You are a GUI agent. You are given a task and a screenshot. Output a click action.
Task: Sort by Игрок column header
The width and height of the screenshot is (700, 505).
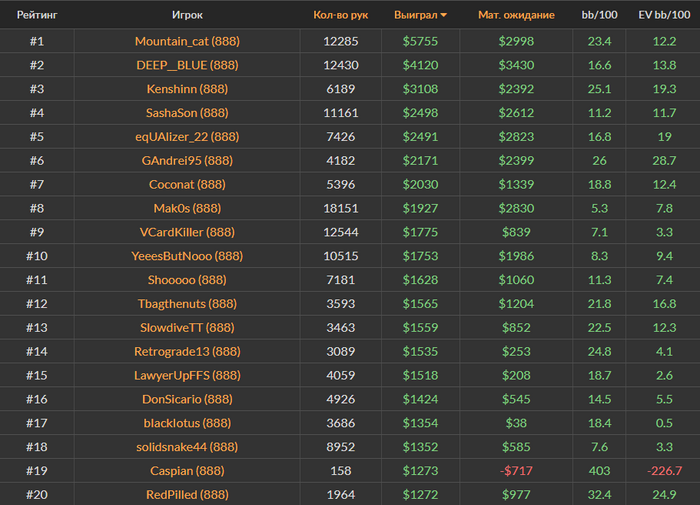coord(187,15)
